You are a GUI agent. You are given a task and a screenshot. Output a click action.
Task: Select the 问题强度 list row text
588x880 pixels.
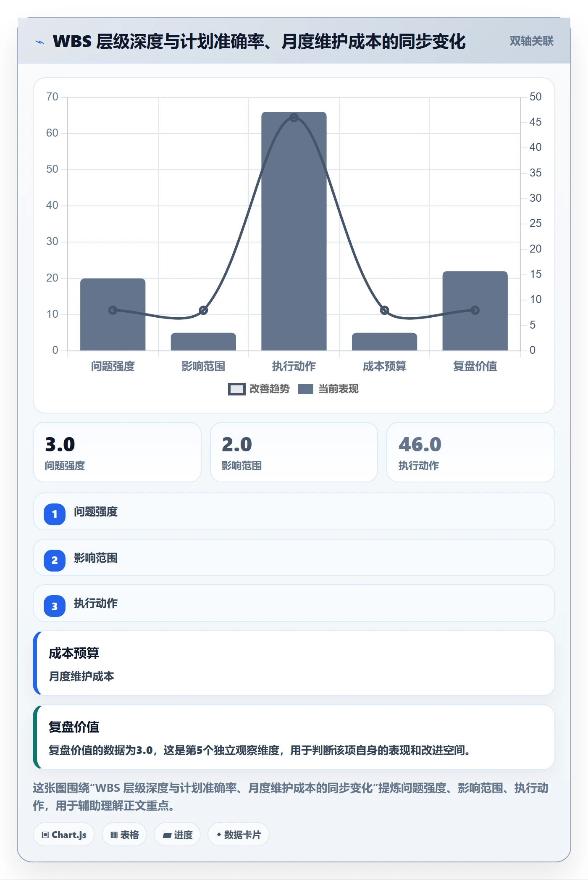96,512
